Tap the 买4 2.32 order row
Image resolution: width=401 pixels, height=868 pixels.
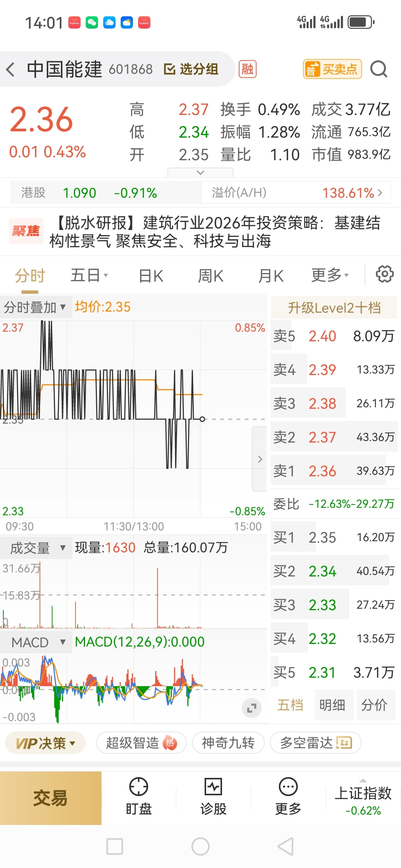tap(334, 638)
